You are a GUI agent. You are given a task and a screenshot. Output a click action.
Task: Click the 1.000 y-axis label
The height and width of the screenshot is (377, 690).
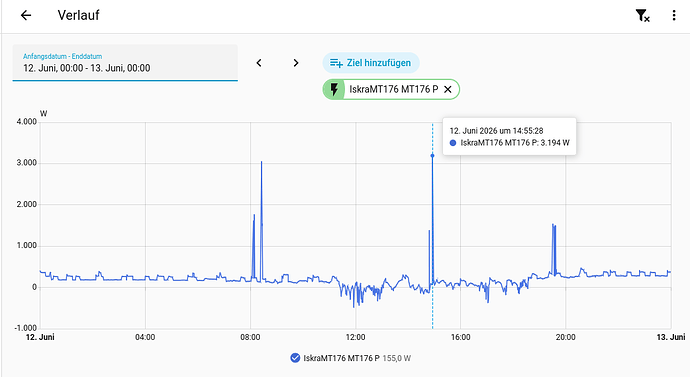pos(26,246)
